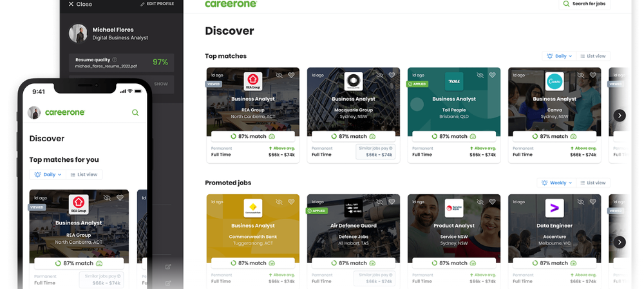This screenshot has width=644, height=289.
Task: Click the Search for jobs field
Action: click(x=585, y=4)
